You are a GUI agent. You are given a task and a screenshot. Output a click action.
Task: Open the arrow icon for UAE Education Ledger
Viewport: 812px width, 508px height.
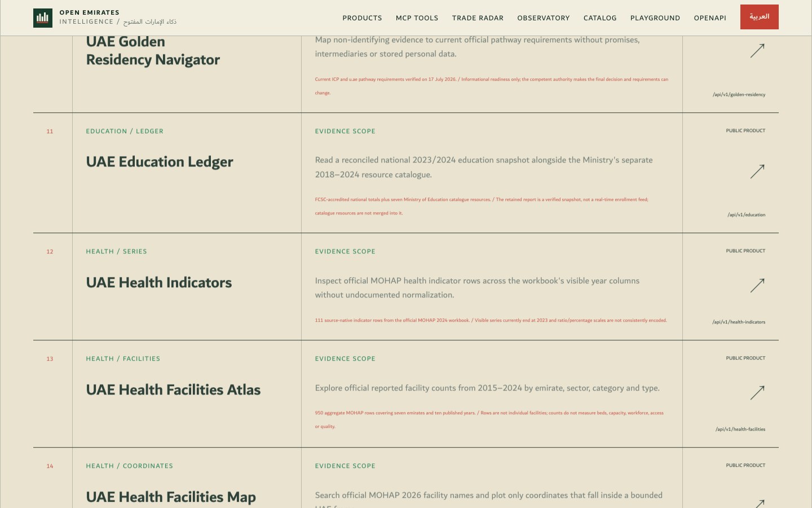tap(757, 172)
